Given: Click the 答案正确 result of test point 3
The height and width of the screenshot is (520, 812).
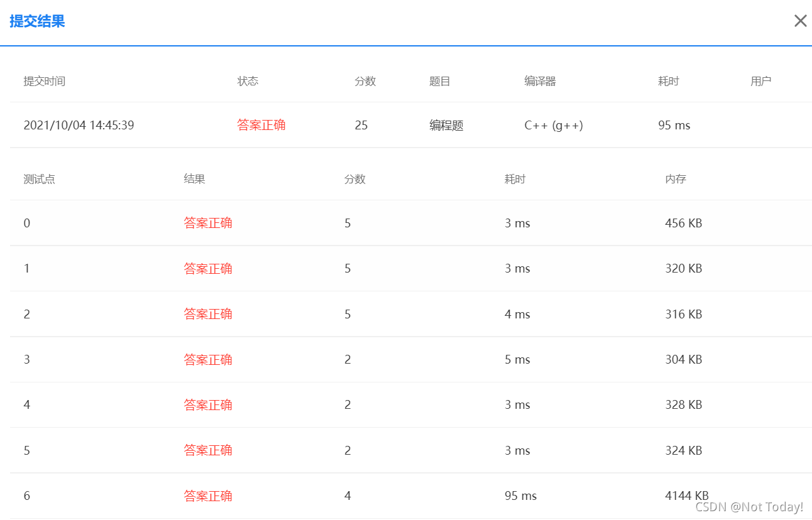Looking at the screenshot, I should [208, 359].
